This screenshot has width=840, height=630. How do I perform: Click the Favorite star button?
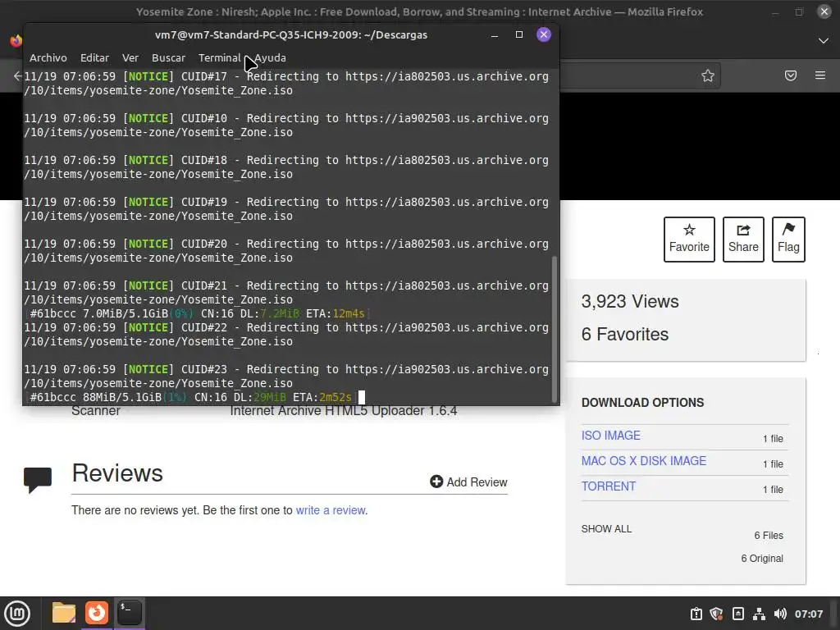pyautogui.click(x=689, y=240)
